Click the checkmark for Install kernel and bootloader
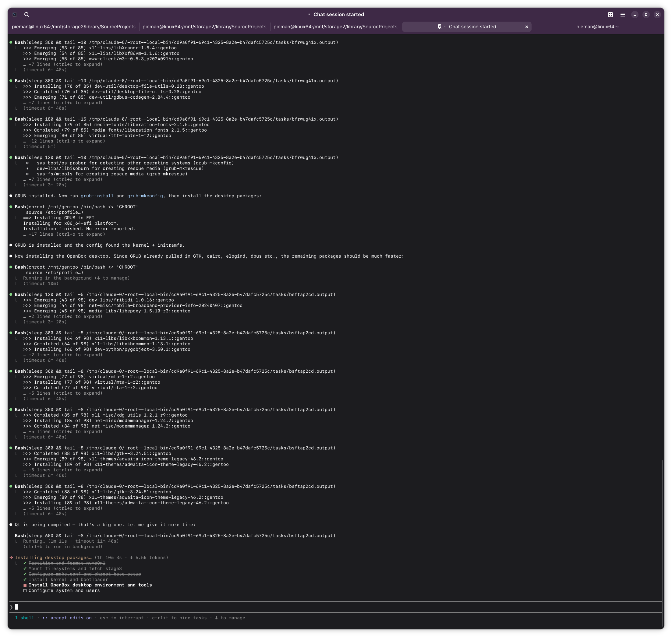The width and height of the screenshot is (672, 637). (25, 580)
